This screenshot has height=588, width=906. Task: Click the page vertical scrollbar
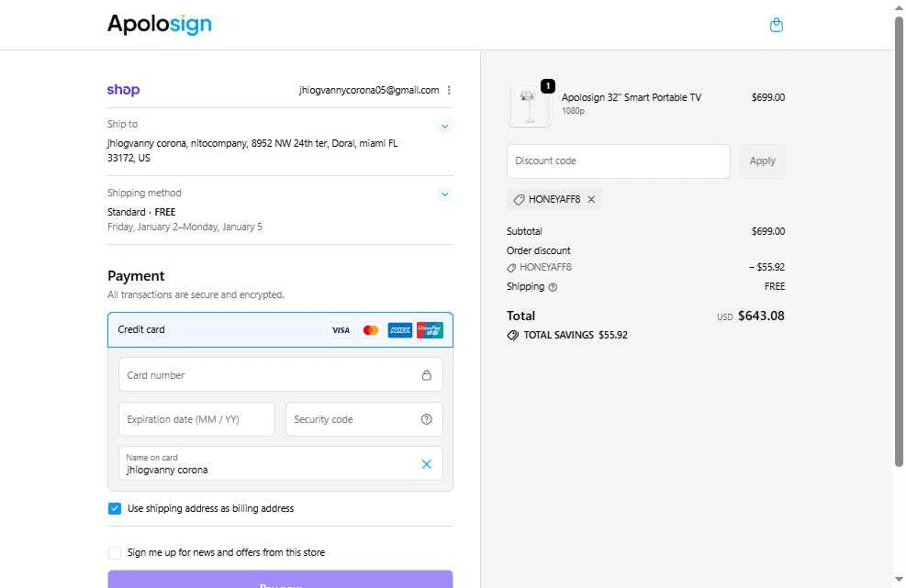pyautogui.click(x=899, y=241)
